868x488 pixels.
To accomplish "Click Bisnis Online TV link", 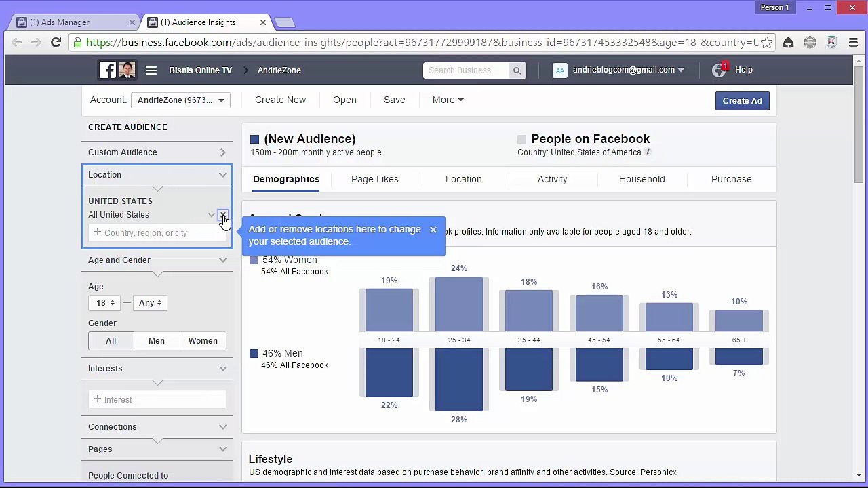I will point(200,70).
